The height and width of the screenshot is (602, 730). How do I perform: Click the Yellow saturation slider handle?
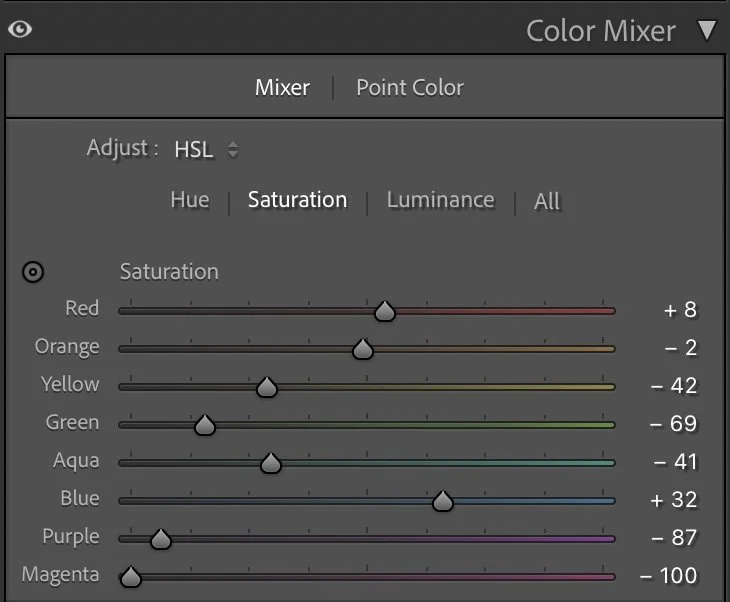point(267,387)
